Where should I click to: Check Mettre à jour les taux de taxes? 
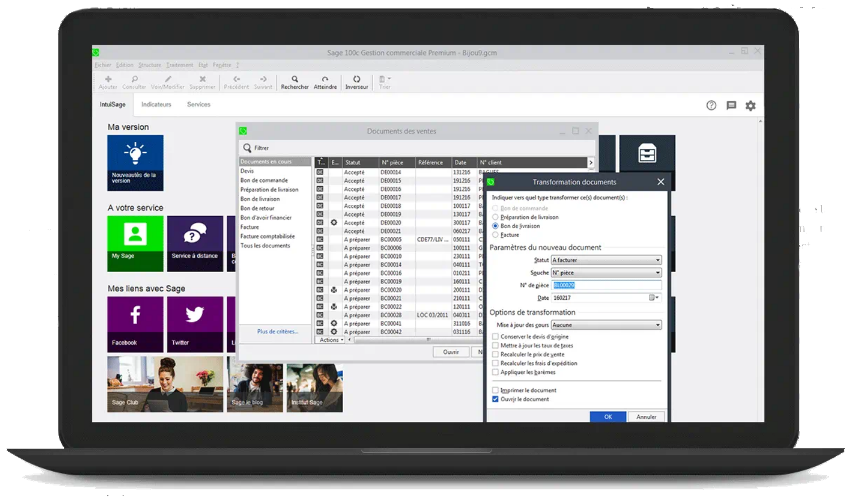495,345
